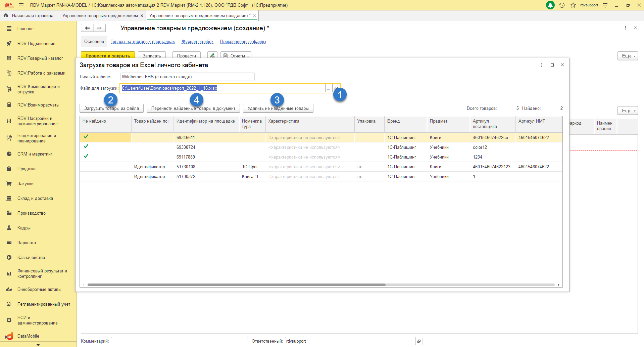Select the checkmark in row 69346611
Image resolution: width=644 pixels, height=347 pixels.
pos(86,137)
